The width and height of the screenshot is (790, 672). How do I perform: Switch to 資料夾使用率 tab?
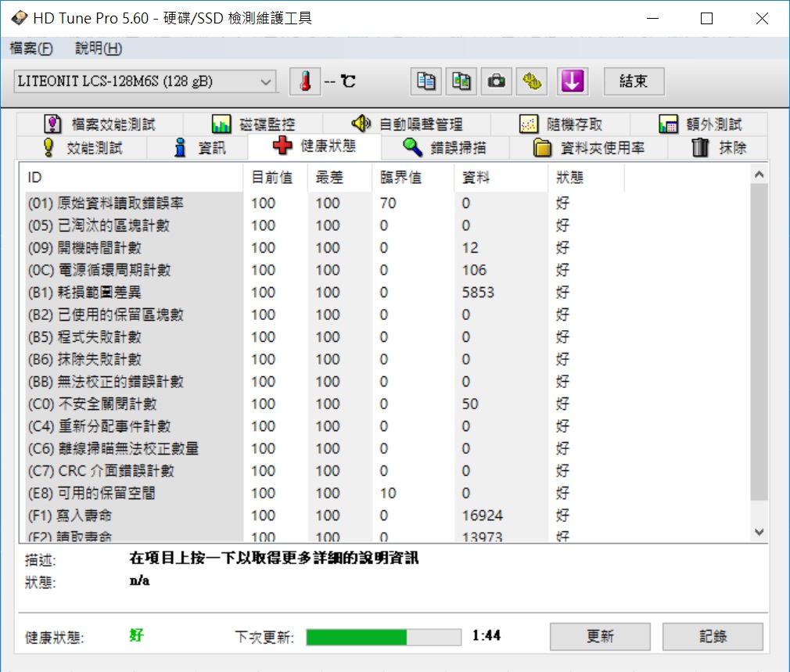[x=588, y=148]
